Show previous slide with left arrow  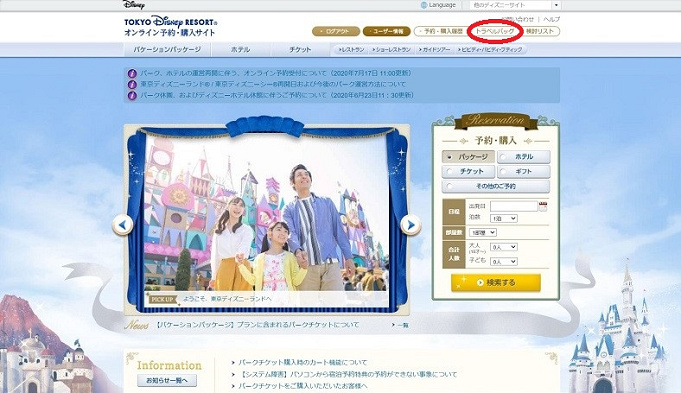(122, 225)
